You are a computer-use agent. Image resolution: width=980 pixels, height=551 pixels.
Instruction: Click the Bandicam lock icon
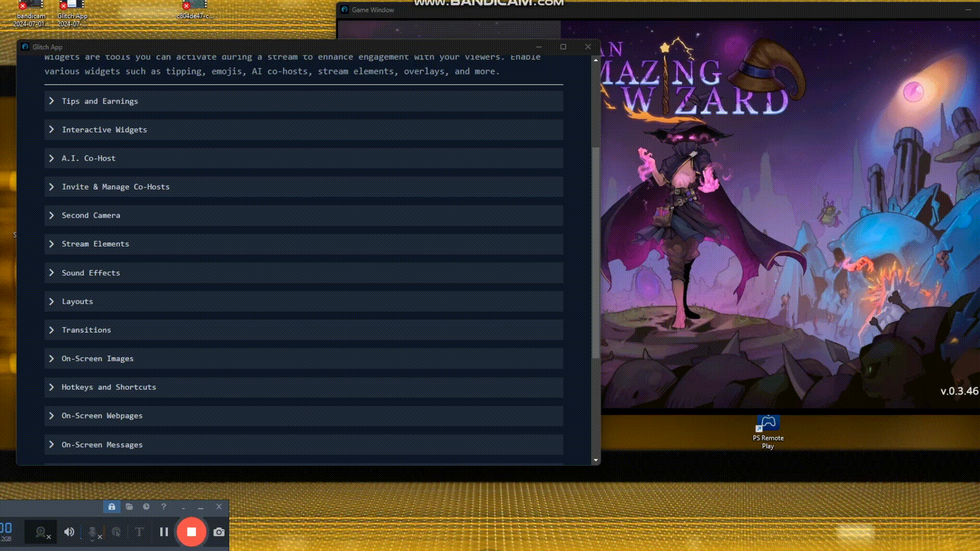(112, 507)
